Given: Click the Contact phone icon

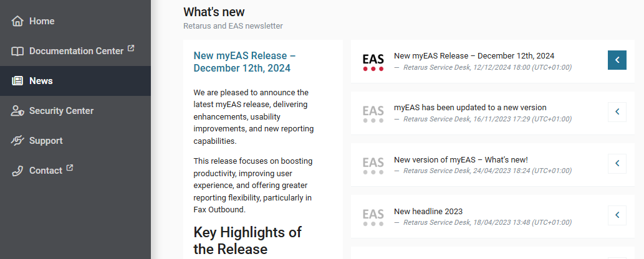Looking at the screenshot, I should pyautogui.click(x=17, y=171).
